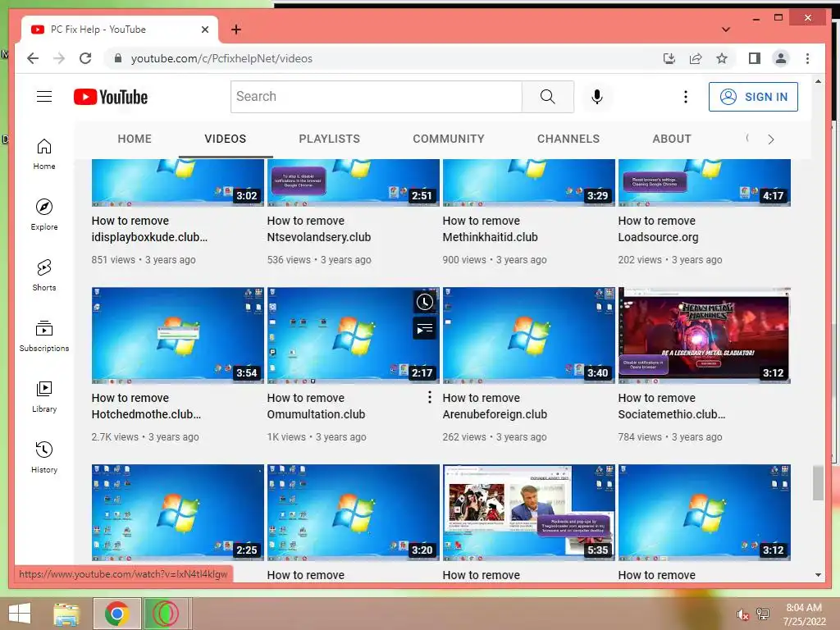Add Omumultation.club video to Watch Later
Viewport: 840px width, 630px height.
click(425, 302)
